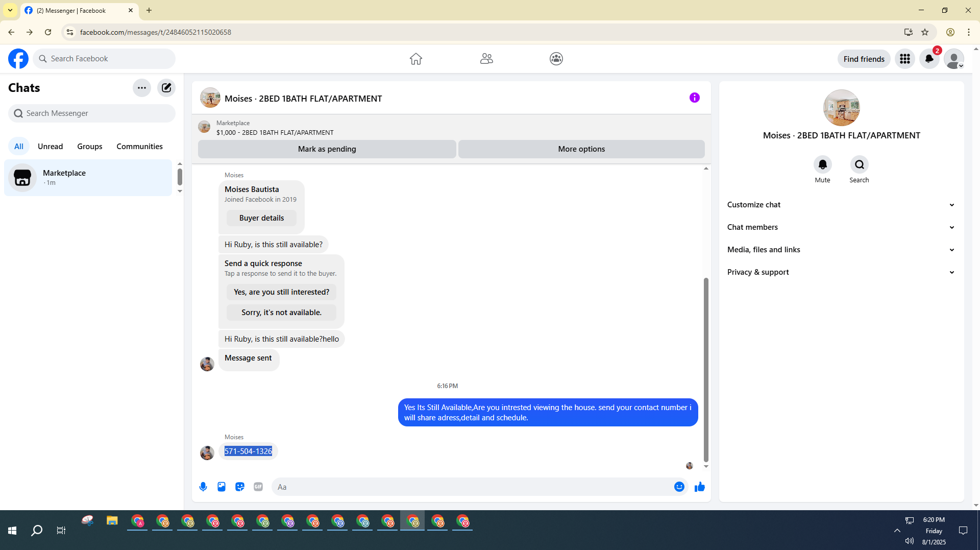The image size is (980, 550).
Task: Open Chrome three-dot menu
Action: pyautogui.click(x=969, y=32)
